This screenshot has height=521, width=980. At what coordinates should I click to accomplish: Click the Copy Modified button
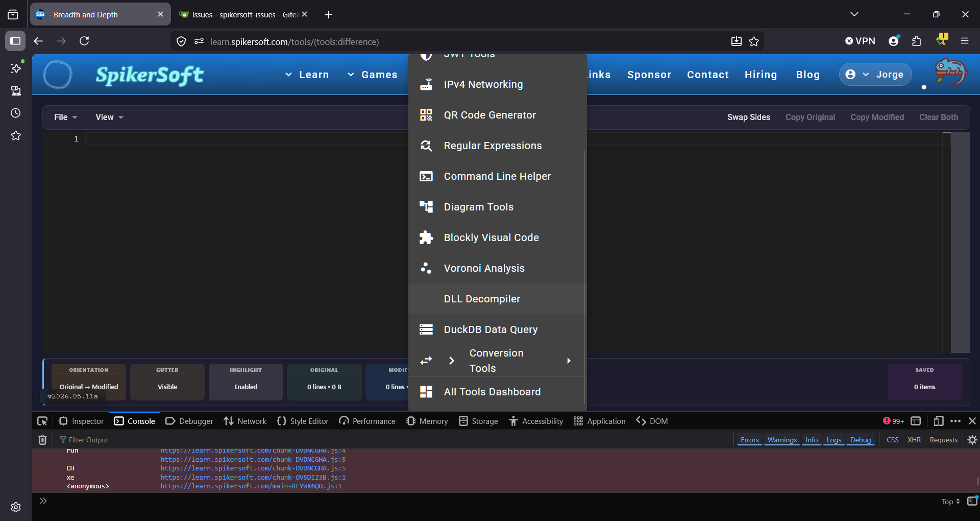(x=877, y=117)
